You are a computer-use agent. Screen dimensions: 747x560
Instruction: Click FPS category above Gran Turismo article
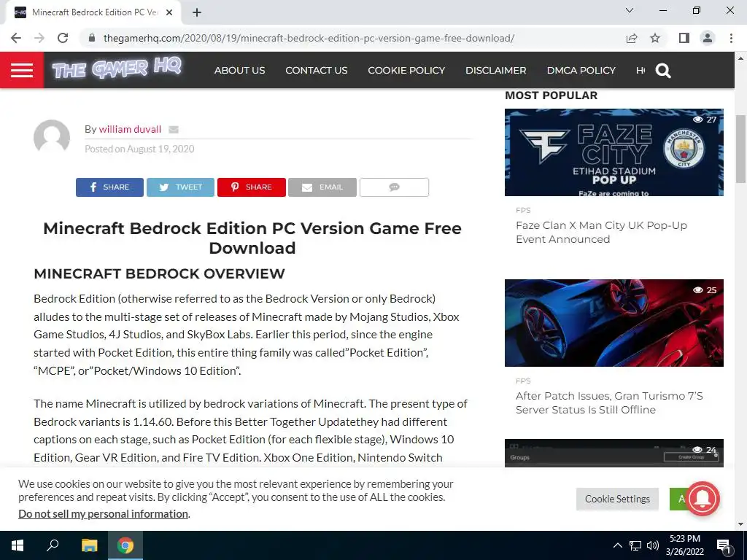coord(523,381)
